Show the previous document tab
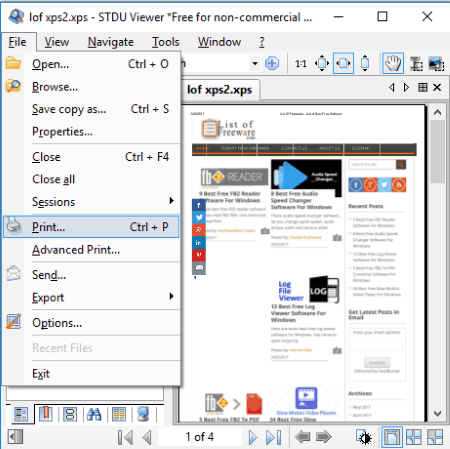The height and width of the screenshot is (449, 450). [392, 87]
